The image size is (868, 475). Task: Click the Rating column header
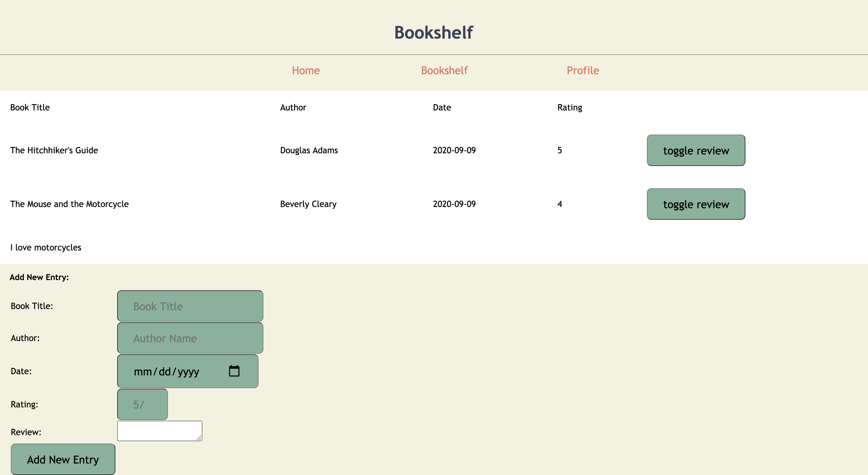[570, 107]
